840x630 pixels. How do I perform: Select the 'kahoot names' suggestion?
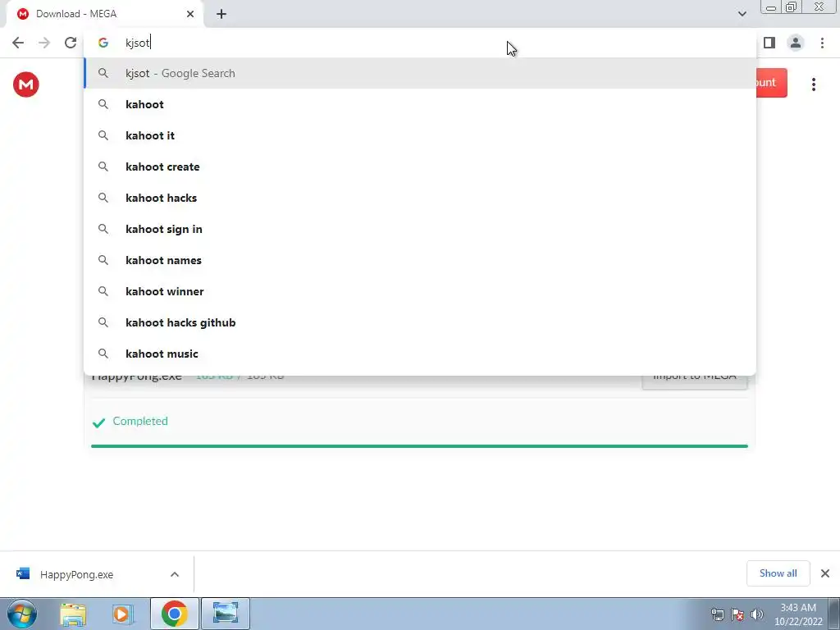[x=420, y=260]
